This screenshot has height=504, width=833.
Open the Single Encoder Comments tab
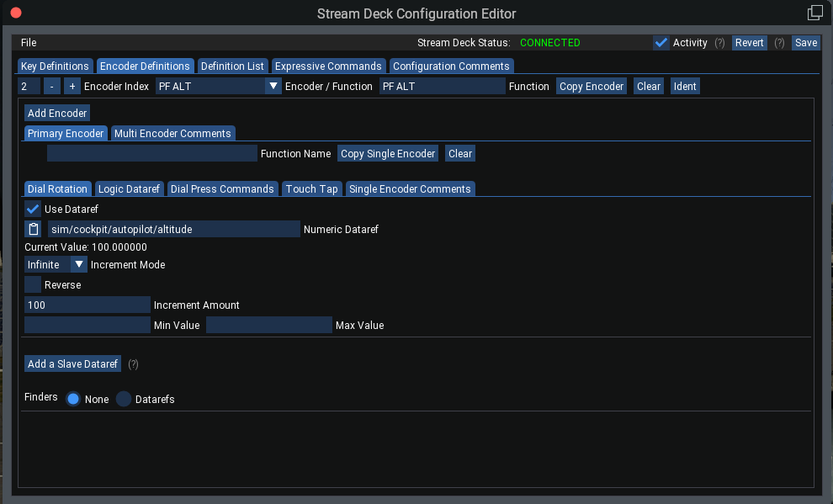point(410,189)
